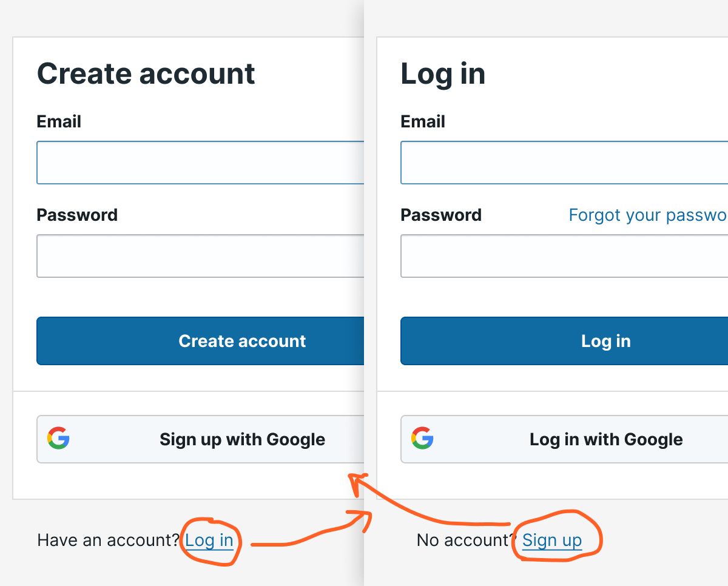Click the Have an account? text
728x586 pixels.
tap(109, 540)
